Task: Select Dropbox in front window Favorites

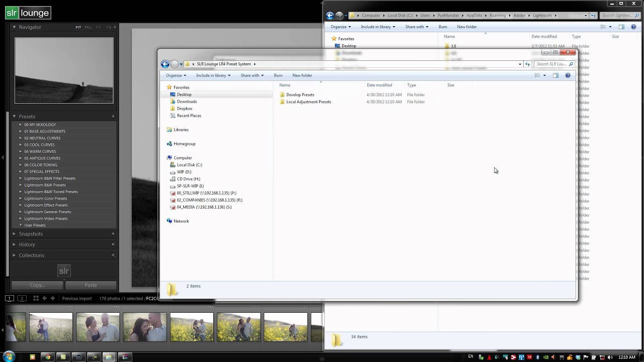Action: pos(185,109)
